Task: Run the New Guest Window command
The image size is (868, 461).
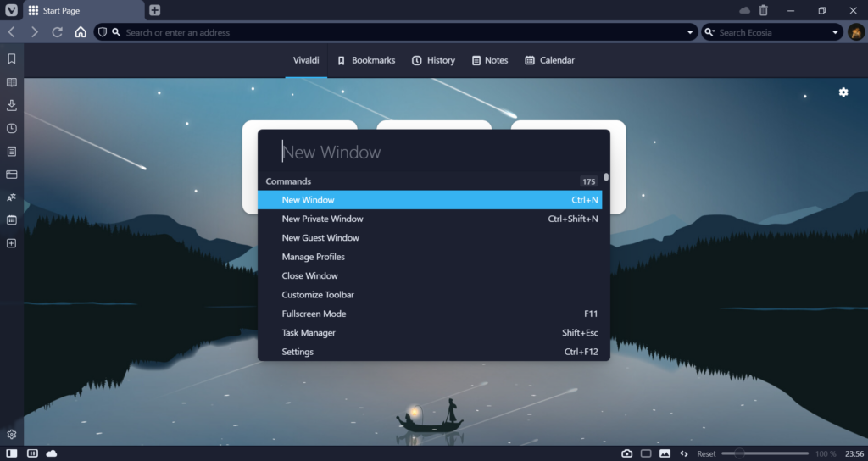Action: coord(430,237)
